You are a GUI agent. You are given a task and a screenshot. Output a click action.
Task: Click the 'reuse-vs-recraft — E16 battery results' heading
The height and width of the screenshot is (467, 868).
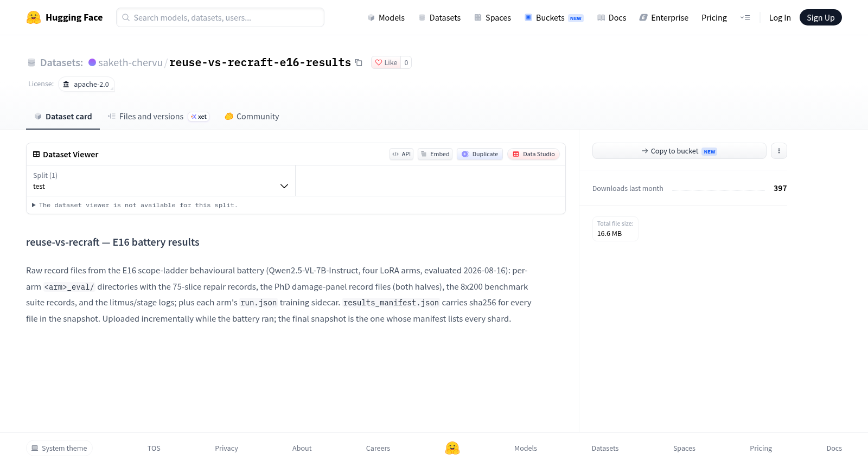[113, 242]
